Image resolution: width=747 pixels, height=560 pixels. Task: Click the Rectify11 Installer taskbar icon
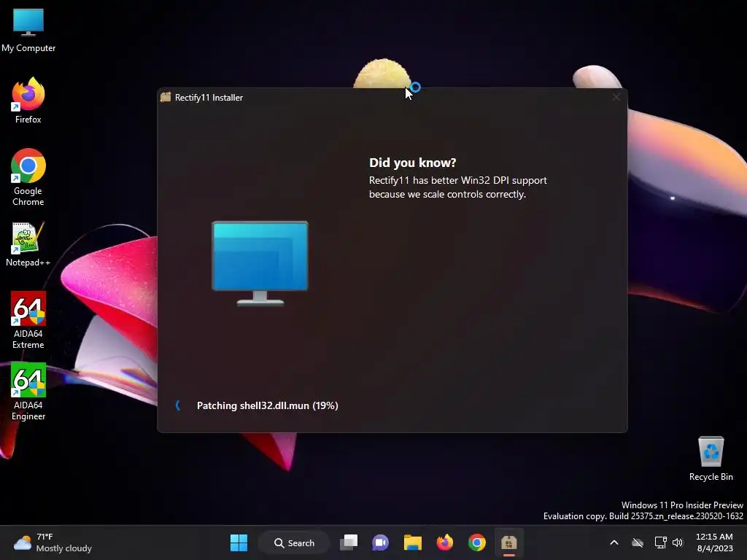click(508, 542)
